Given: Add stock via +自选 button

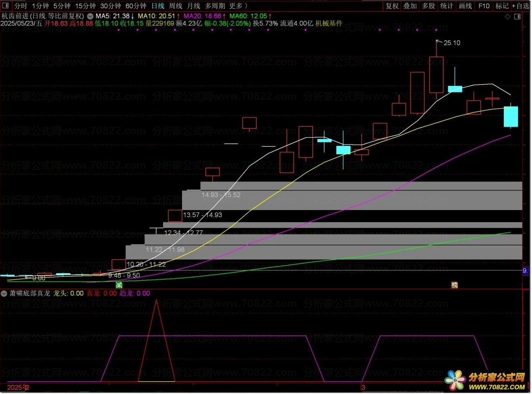Looking at the screenshot, I should [521, 6].
